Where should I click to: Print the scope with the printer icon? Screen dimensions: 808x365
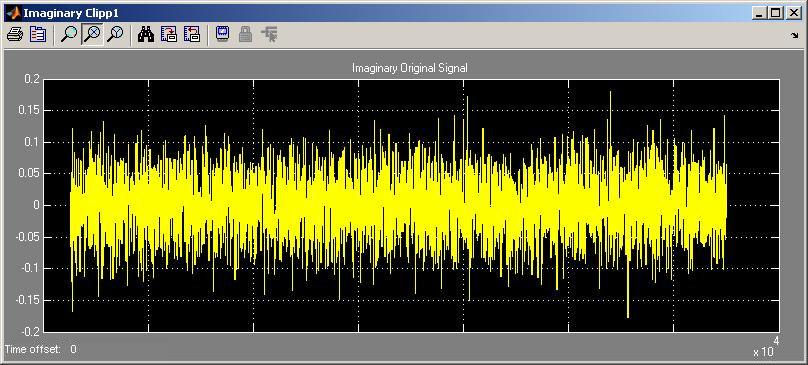(15, 35)
